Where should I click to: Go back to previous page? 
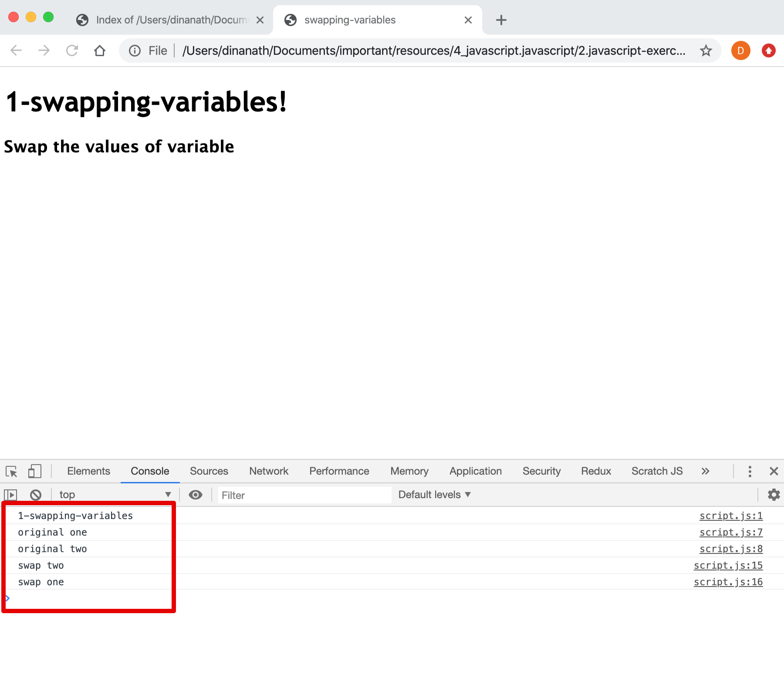point(16,51)
